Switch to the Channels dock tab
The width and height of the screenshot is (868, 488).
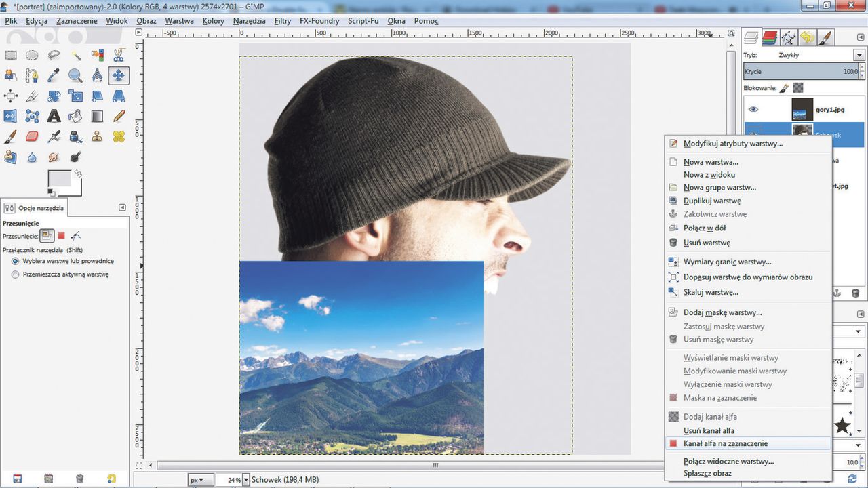(770, 37)
